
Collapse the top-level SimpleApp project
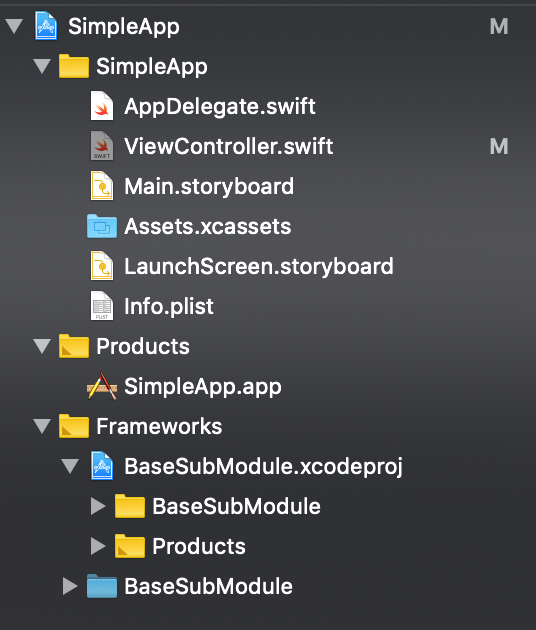click(14, 27)
